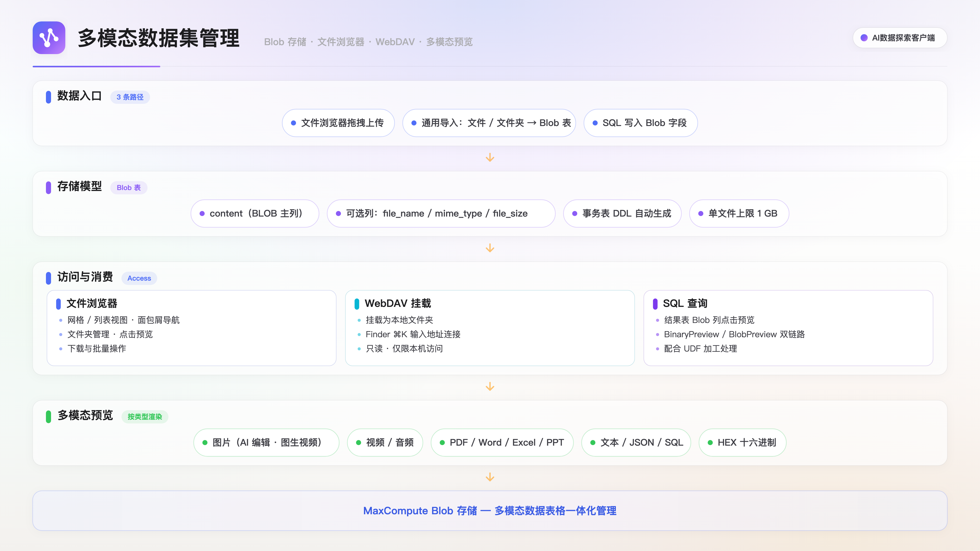This screenshot has width=980, height=551.
Task: Click the content（BLOB 主列）pill
Action: pos(255,213)
